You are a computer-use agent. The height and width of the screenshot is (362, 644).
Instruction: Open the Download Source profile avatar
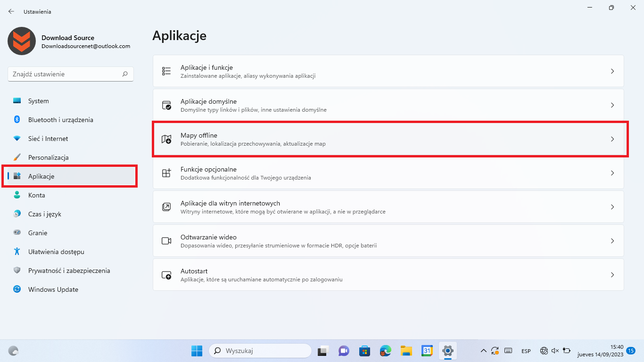pos(22,41)
